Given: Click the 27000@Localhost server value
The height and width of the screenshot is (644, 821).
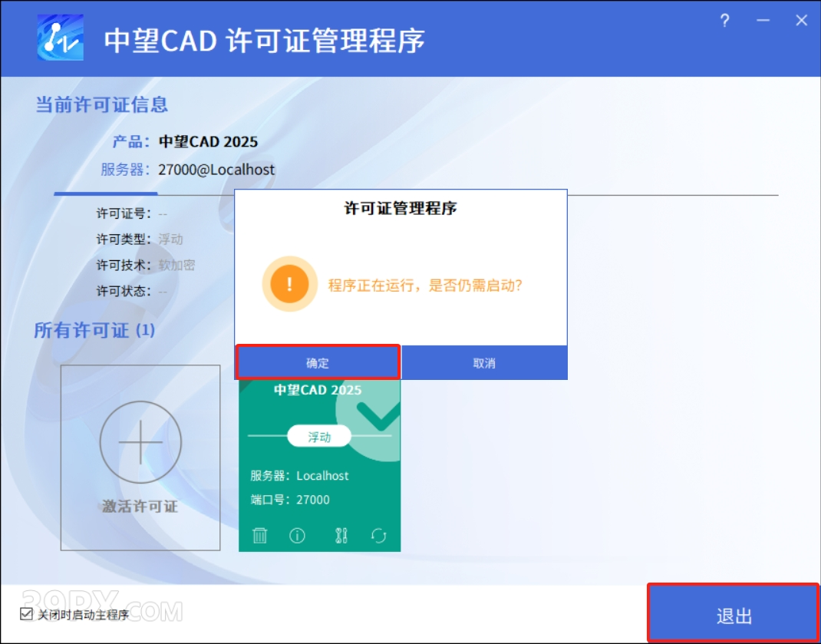Looking at the screenshot, I should tap(216, 170).
